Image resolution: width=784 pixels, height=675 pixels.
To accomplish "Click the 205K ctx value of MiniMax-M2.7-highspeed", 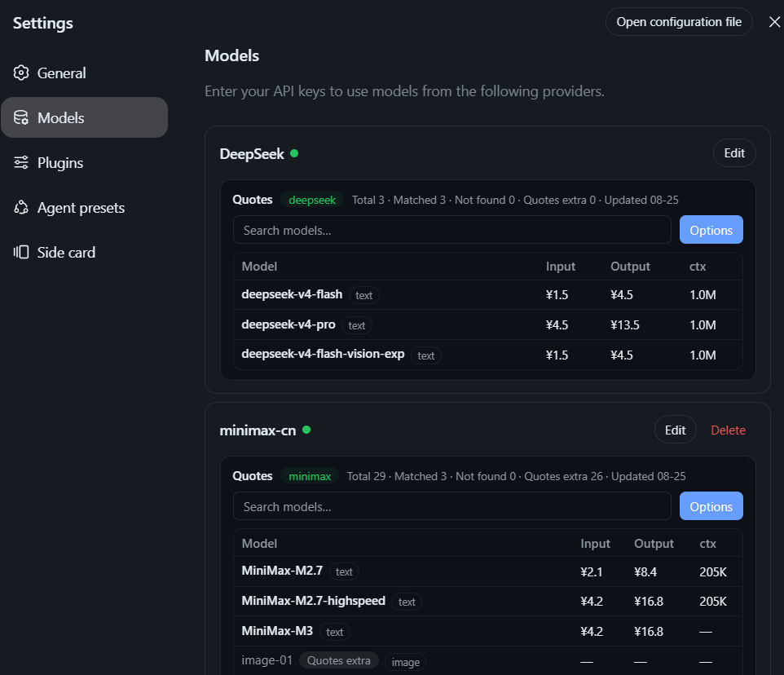I will (713, 602).
